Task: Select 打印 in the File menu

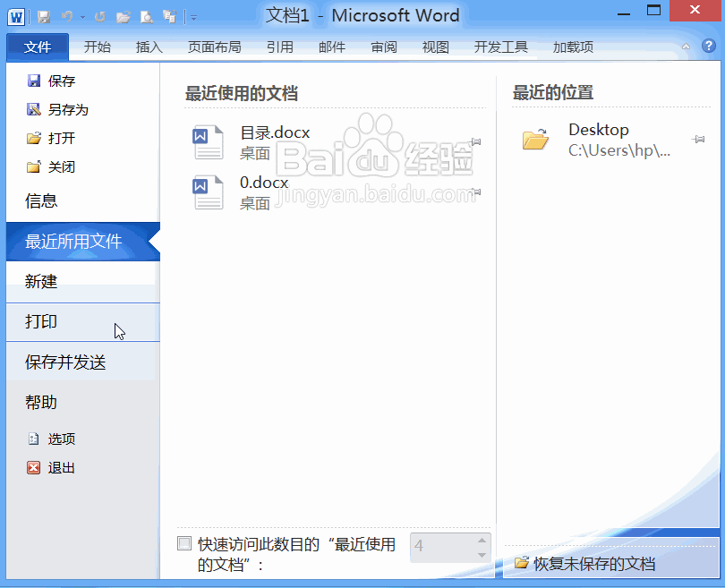Action: [82, 322]
